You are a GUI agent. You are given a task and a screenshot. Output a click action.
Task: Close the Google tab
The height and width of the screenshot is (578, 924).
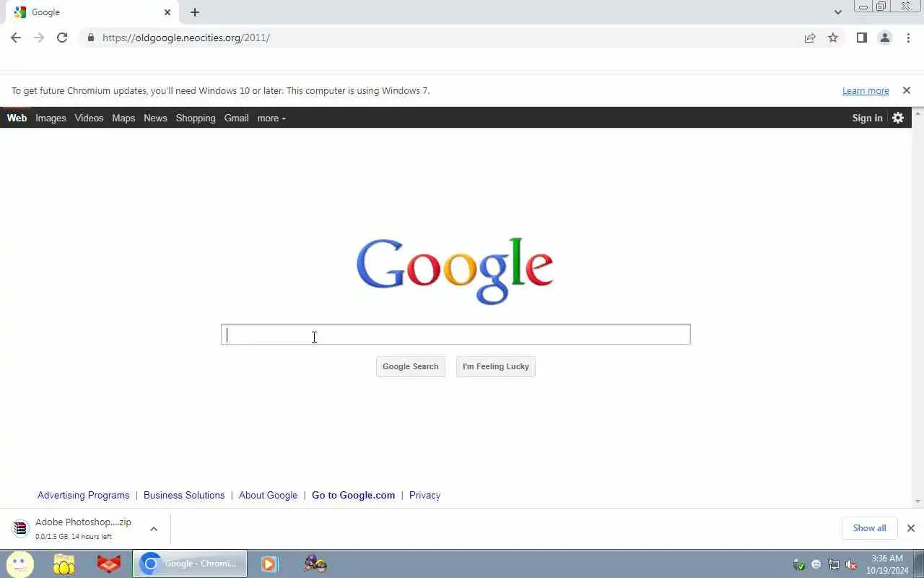pos(167,12)
